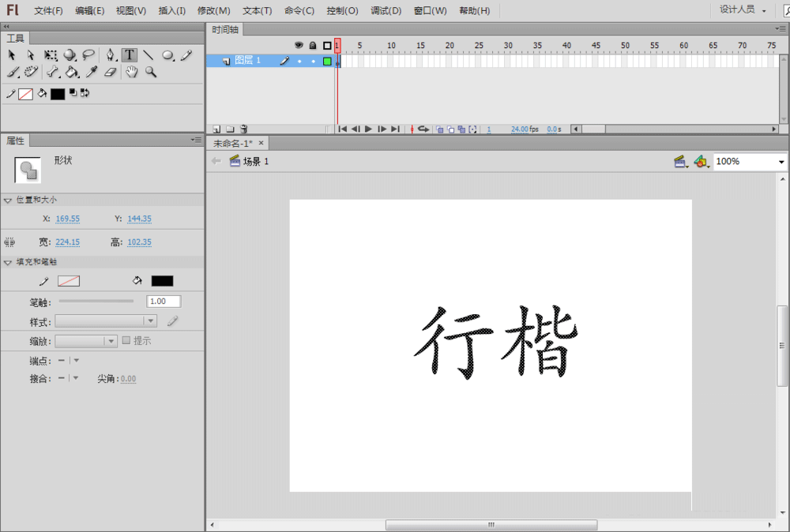The width and height of the screenshot is (790, 532).
Task: Select the Lasso tool
Action: pos(88,55)
